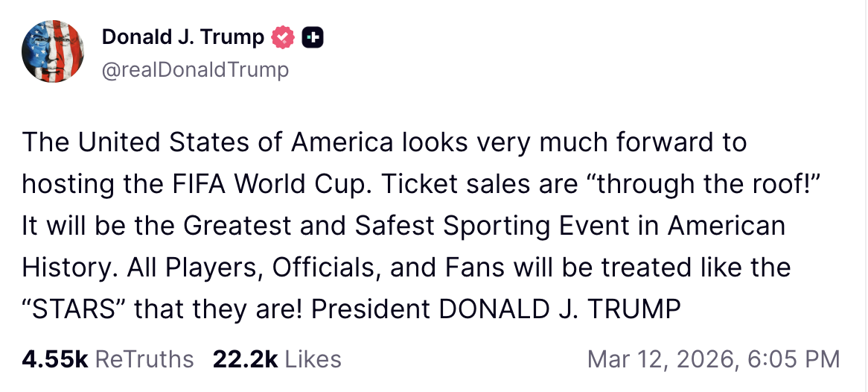
Task: Click the "ReTruths" label text
Action: click(144, 359)
